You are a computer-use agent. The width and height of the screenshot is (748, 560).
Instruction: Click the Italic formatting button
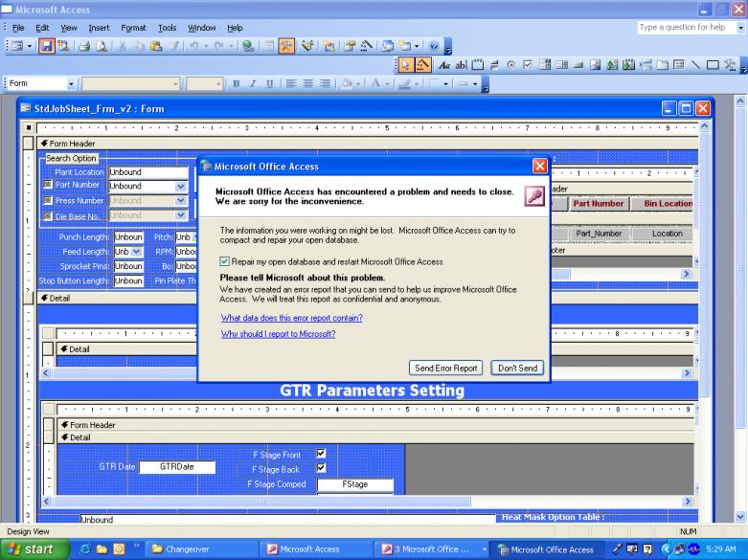point(252,84)
